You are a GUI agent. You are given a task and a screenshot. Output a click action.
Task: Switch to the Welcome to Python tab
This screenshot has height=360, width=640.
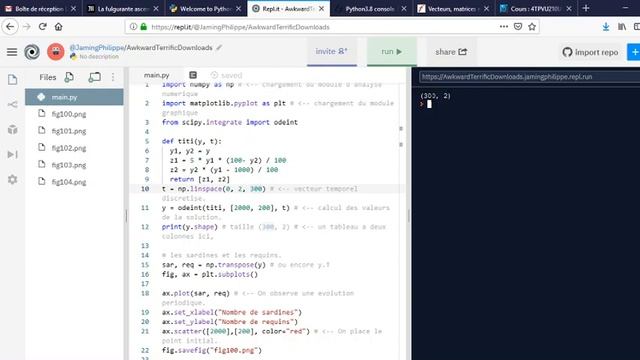[206, 8]
